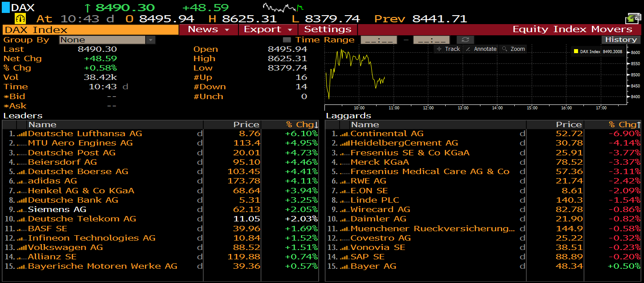The image size is (644, 283).
Task: Open RWE AG in Laggards
Action: point(368,181)
